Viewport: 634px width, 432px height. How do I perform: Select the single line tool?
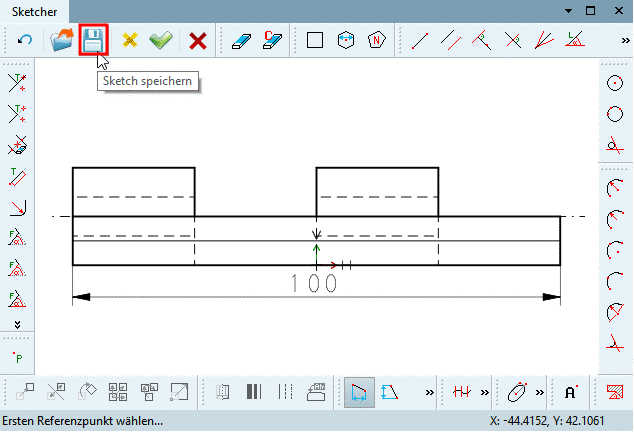420,40
